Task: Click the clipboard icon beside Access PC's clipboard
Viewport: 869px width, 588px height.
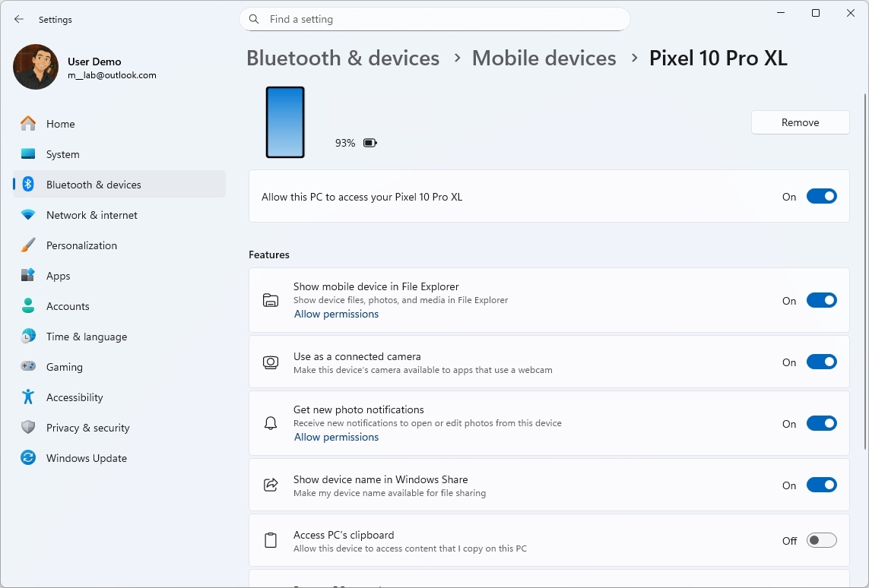Action: tap(271, 540)
